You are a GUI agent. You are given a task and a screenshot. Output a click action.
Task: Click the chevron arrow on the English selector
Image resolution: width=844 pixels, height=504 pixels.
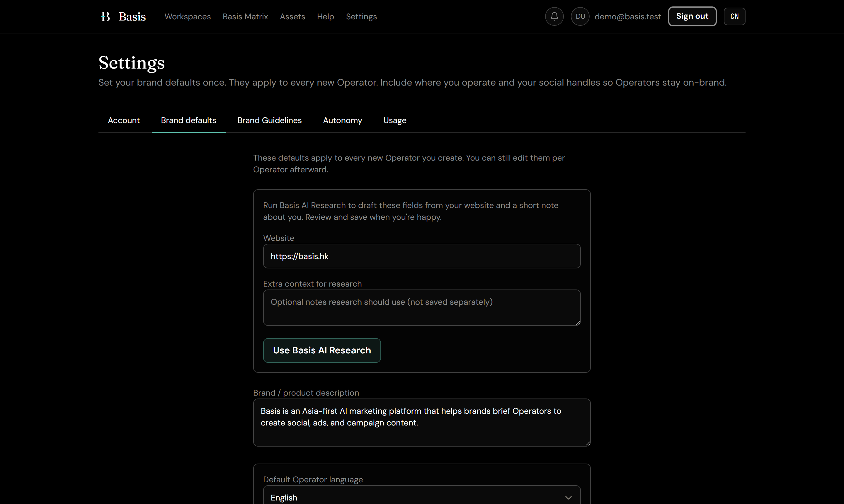(569, 498)
